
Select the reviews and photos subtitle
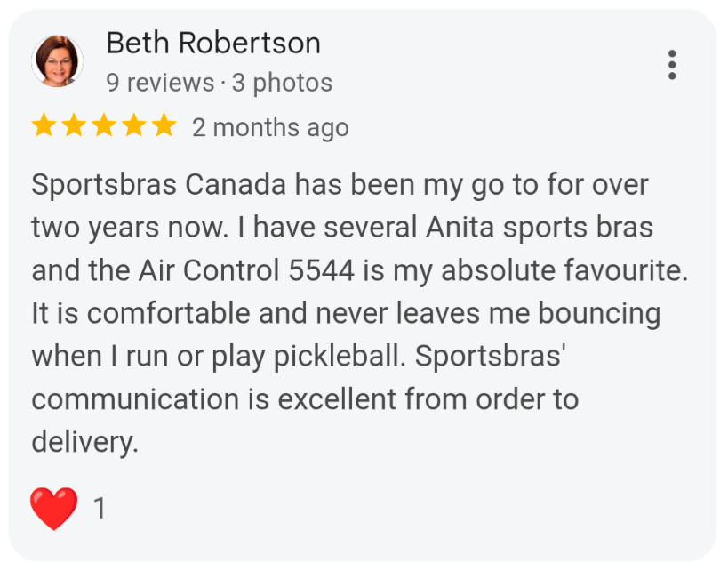pos(219,82)
